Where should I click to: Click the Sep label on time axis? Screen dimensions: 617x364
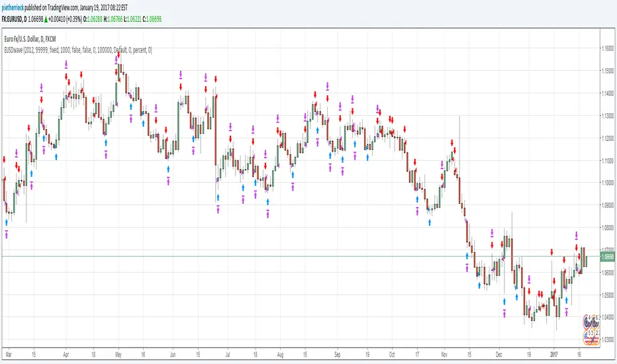coord(337,355)
